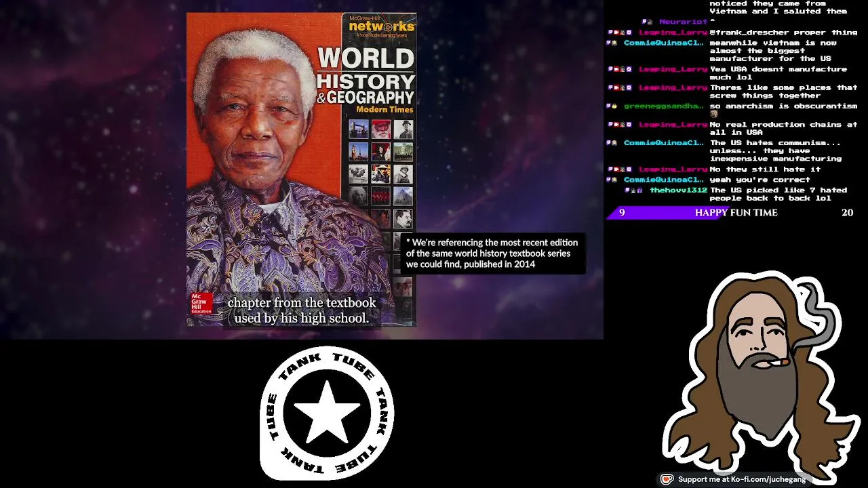
Task: Click the emote under the anarchism message
Action: [x=713, y=115]
